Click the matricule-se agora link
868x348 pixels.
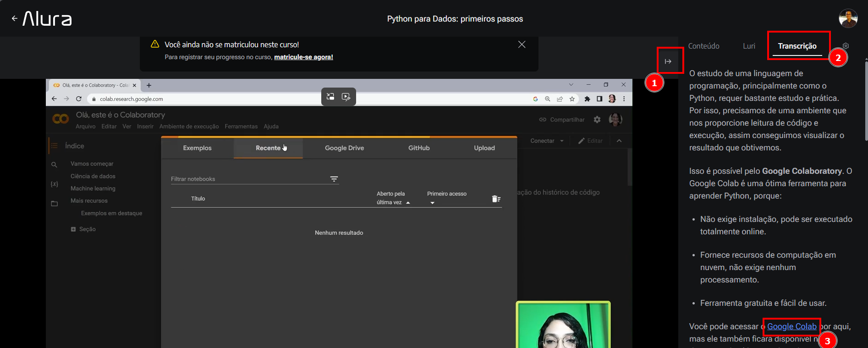[x=303, y=57]
